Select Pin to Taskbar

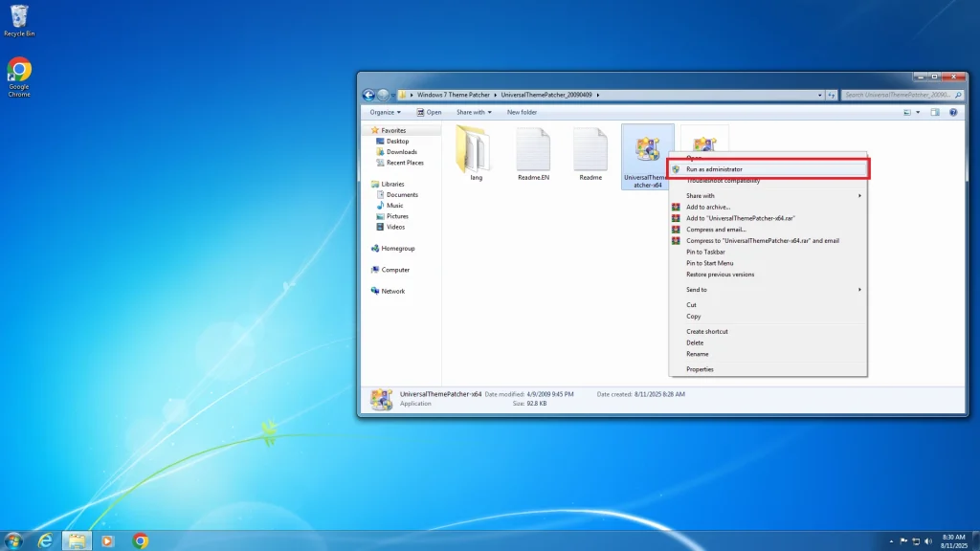(768, 252)
